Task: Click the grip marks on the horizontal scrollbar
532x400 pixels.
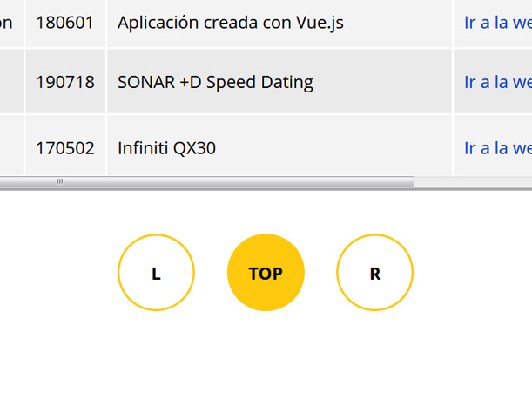Action: [x=60, y=182]
